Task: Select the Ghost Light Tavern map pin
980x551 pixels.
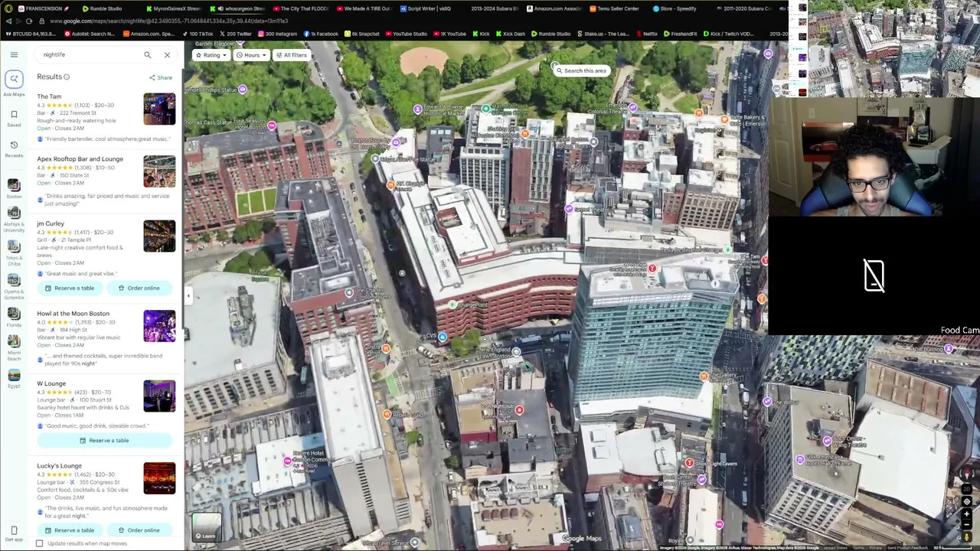Action: click(689, 463)
